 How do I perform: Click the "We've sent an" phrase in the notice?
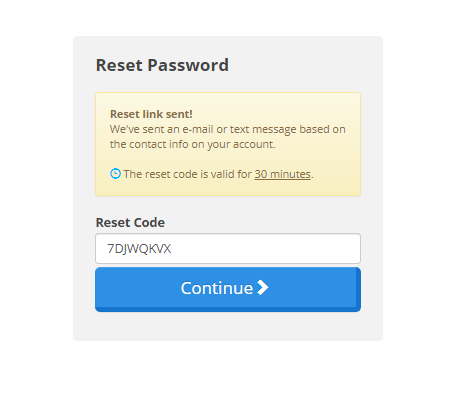pyautogui.click(x=145, y=129)
